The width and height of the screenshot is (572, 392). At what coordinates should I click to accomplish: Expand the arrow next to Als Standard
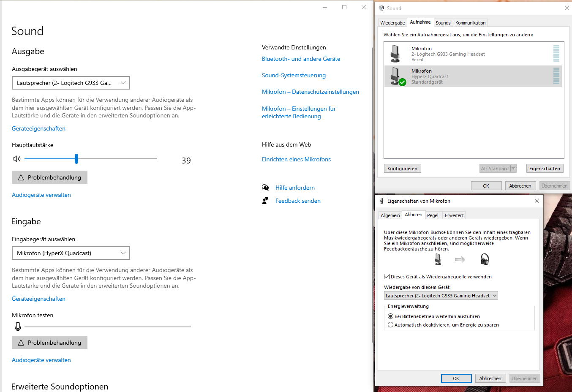[514, 169]
